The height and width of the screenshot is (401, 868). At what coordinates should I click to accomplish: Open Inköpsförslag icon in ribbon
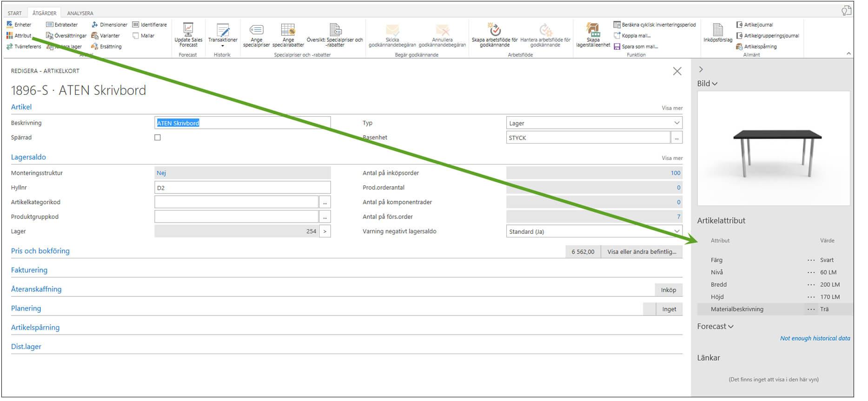click(718, 30)
